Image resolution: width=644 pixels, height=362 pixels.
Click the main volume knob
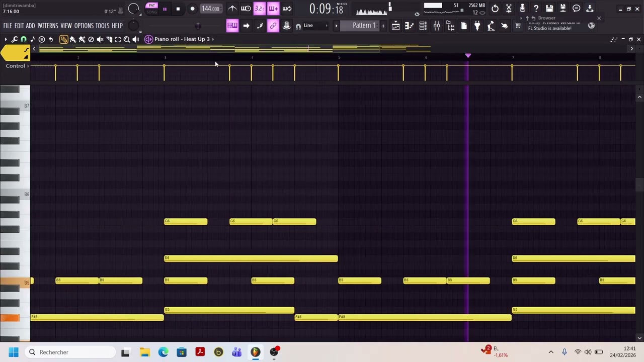[133, 9]
